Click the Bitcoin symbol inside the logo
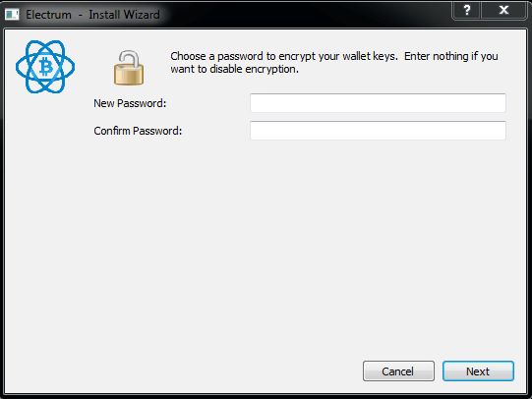Viewport: 532px width, 399px height. (46, 67)
